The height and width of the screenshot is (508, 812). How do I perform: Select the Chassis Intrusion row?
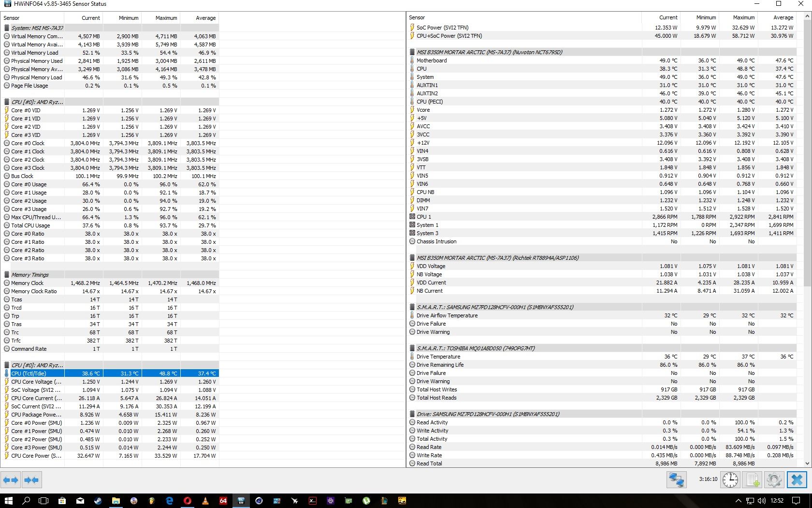click(602, 241)
